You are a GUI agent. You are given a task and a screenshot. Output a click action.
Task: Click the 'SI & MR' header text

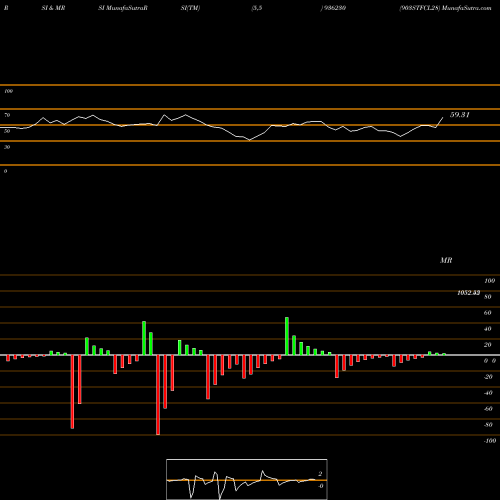[x=53, y=8]
